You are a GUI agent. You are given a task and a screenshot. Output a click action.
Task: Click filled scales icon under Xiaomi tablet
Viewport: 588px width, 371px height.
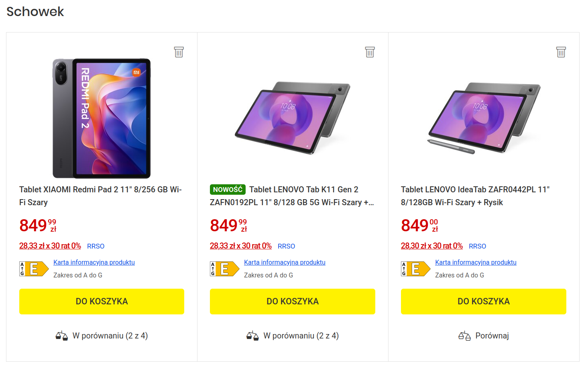(x=61, y=336)
